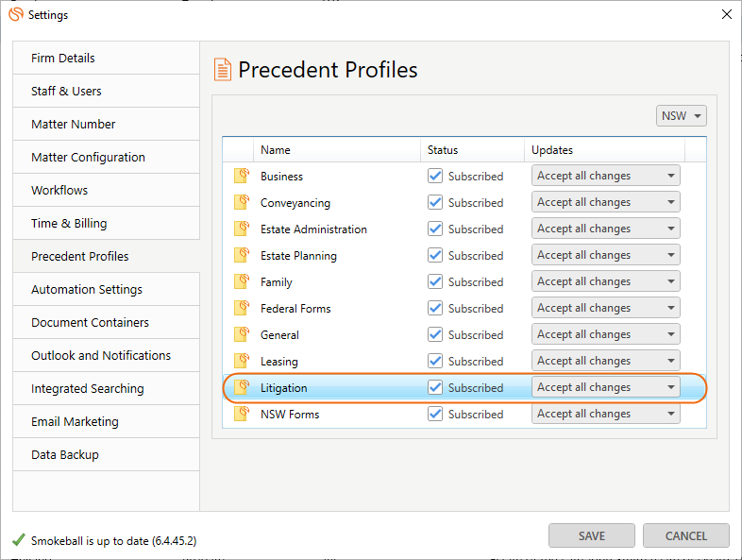Image resolution: width=742 pixels, height=560 pixels.
Task: Open Data Backup section
Action: click(106, 454)
